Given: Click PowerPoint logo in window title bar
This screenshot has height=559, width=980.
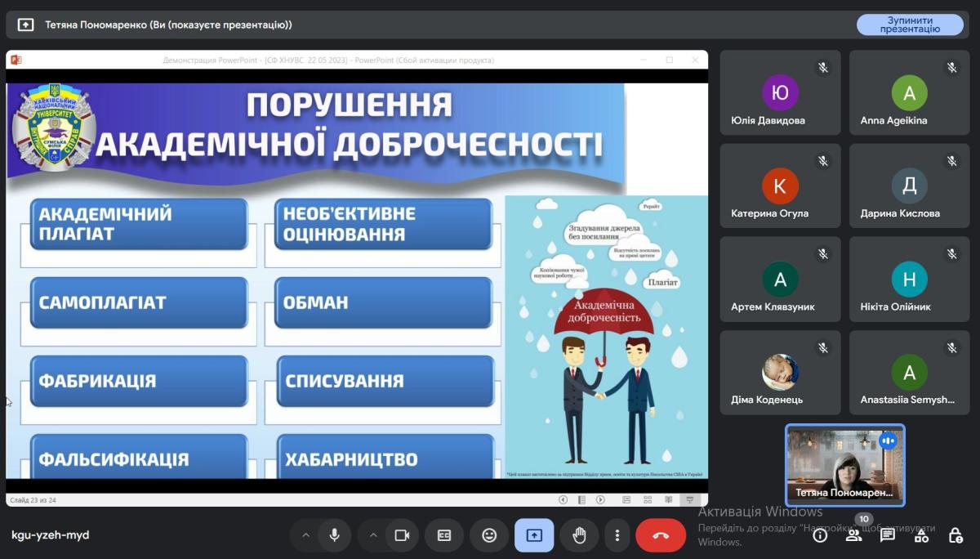Looking at the screenshot, I should tap(16, 60).
